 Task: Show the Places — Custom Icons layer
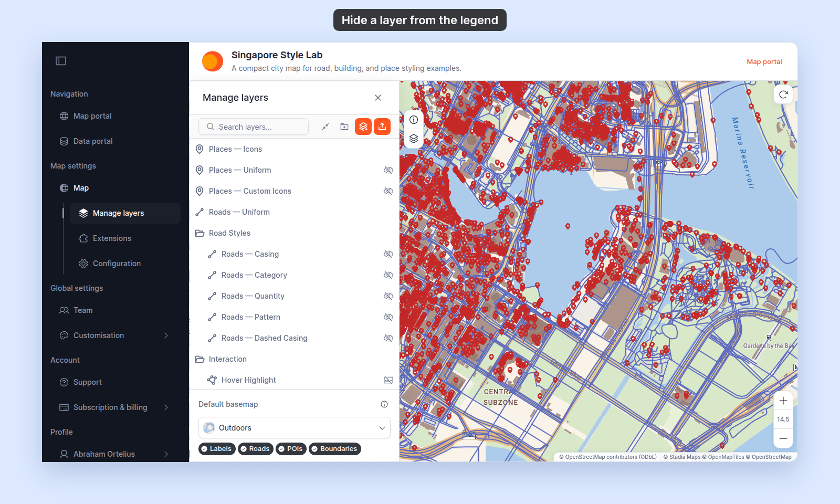[x=388, y=191]
